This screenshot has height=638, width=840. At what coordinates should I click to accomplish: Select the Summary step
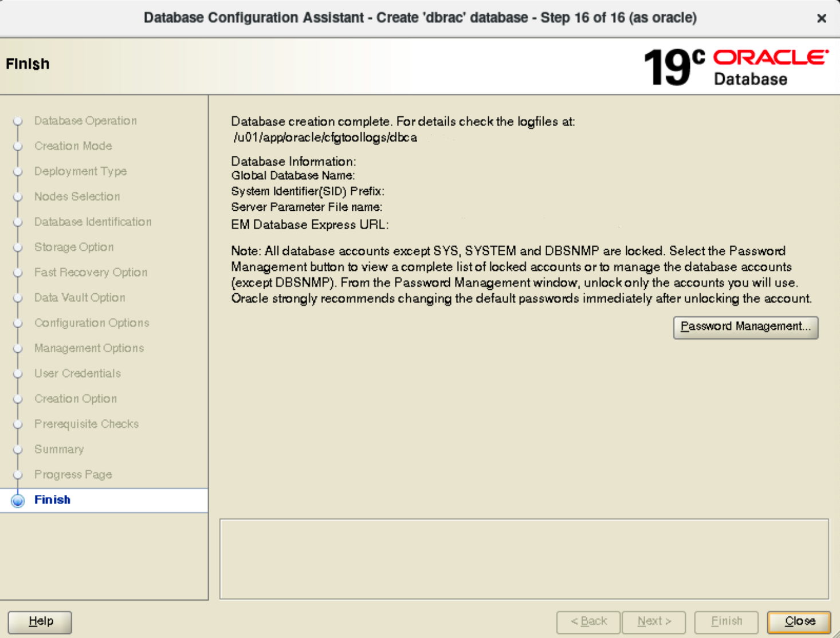pyautogui.click(x=59, y=449)
